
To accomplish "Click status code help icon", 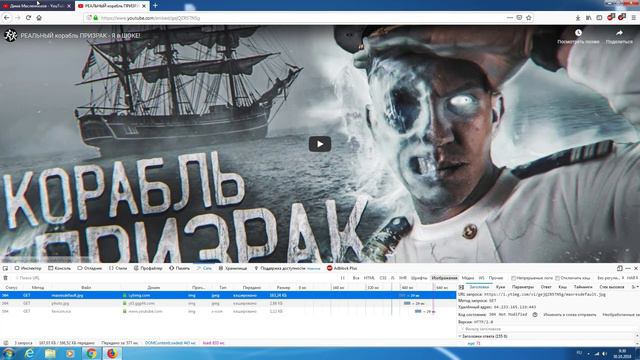I will tap(535, 315).
